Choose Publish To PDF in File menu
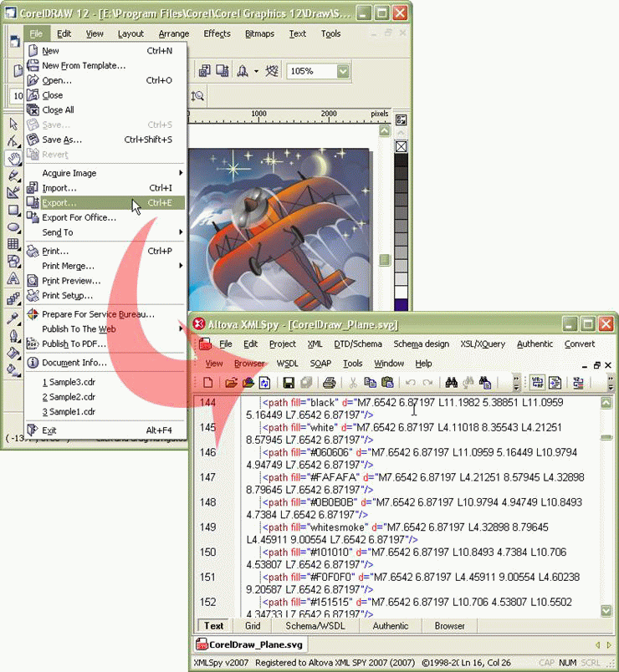 (105, 344)
